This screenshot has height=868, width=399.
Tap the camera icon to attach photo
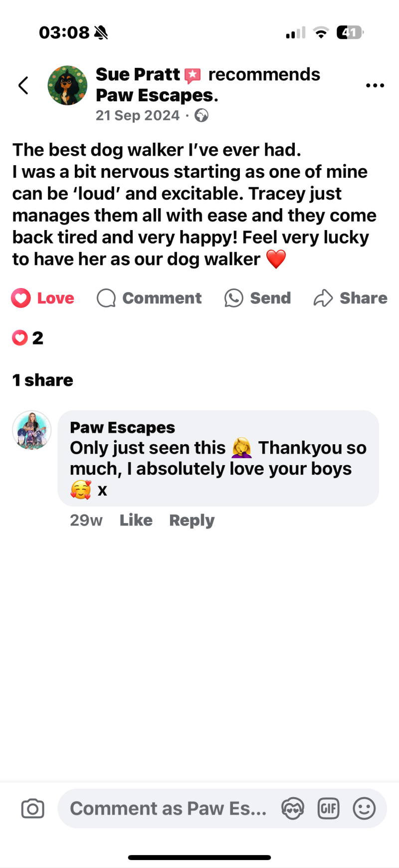(33, 809)
